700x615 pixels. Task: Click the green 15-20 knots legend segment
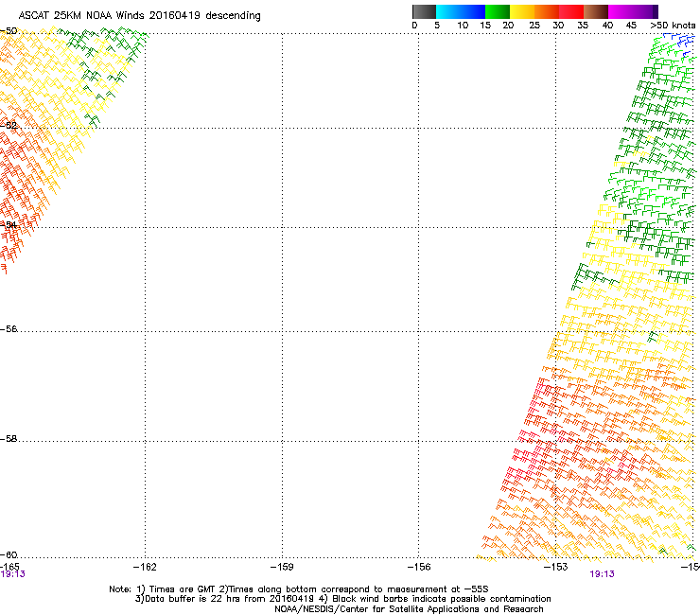[498, 11]
